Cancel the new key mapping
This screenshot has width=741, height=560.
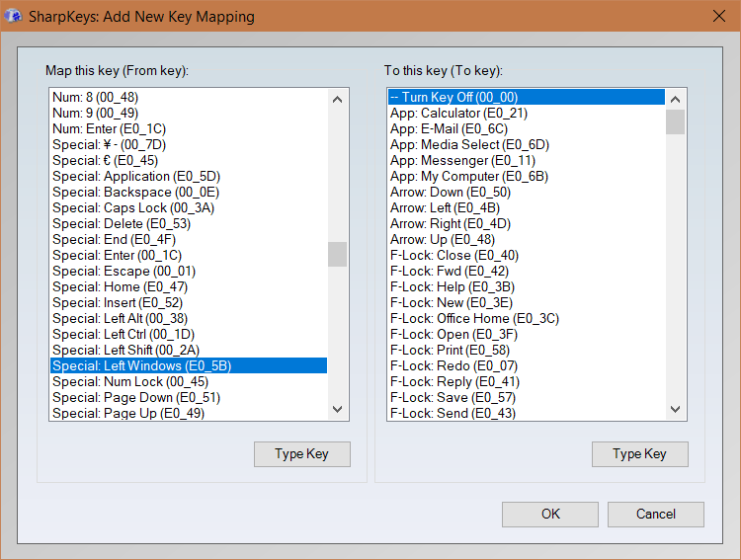click(655, 515)
